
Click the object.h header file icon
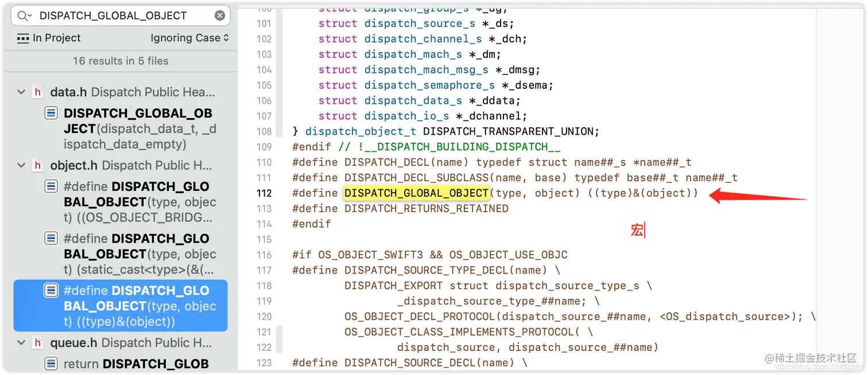38,165
